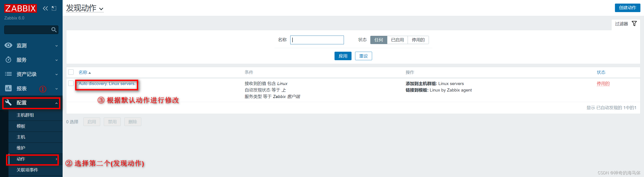
Task: Click the 禁用 bulk button
Action: click(x=112, y=122)
